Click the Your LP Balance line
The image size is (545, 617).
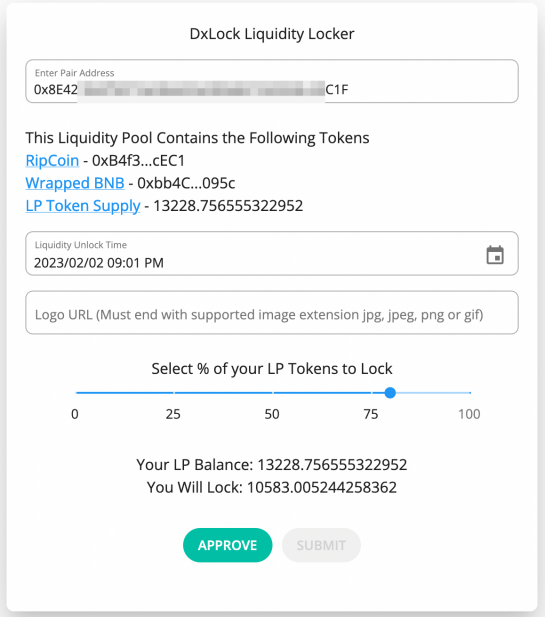point(272,465)
